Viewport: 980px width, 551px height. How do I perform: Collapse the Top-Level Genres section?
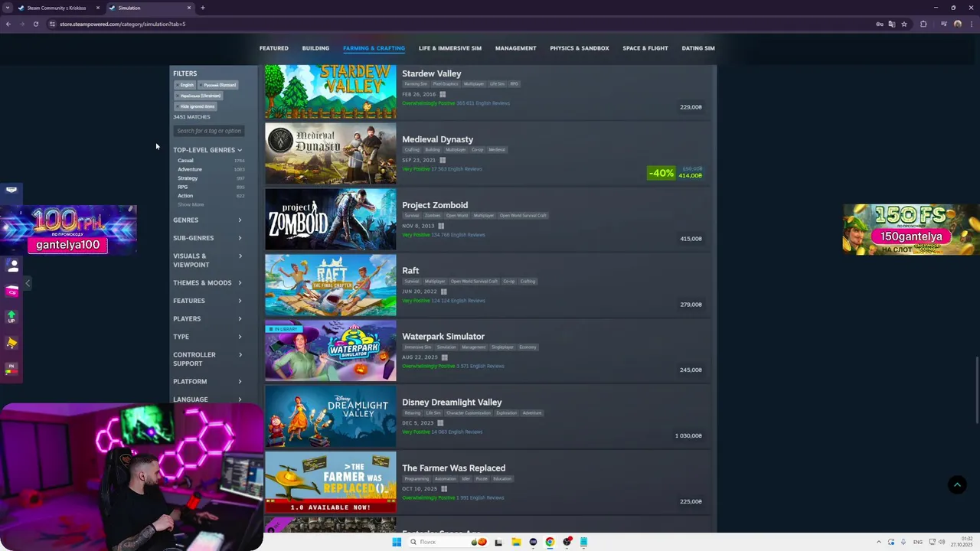tap(207, 150)
